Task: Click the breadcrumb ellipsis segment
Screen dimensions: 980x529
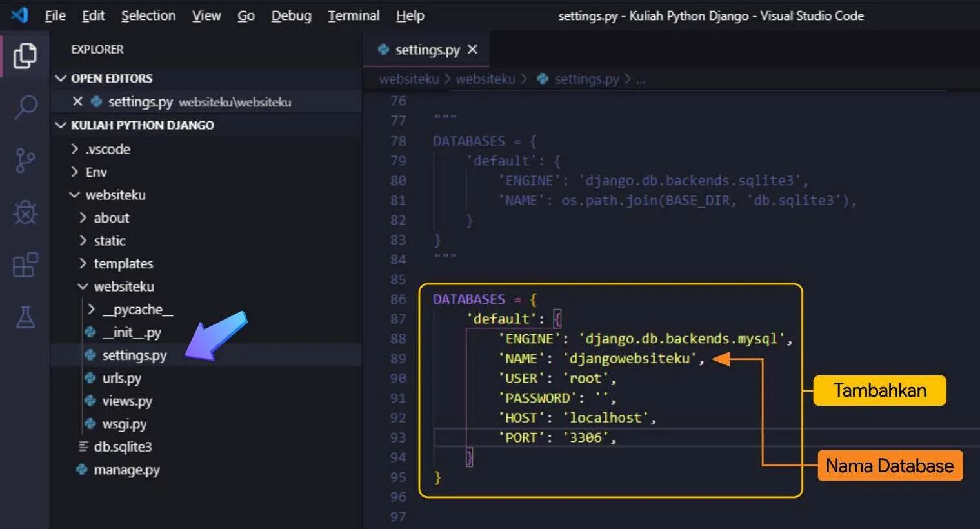Action: [641, 80]
